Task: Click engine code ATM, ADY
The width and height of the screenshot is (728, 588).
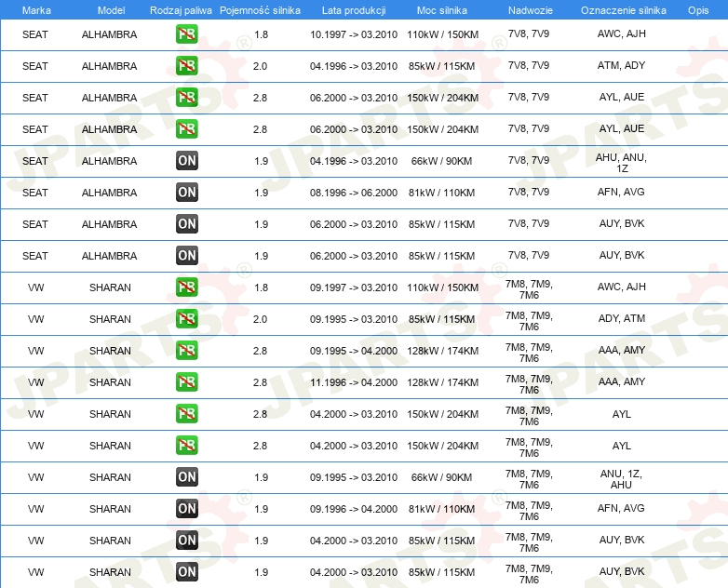Action: (x=621, y=65)
